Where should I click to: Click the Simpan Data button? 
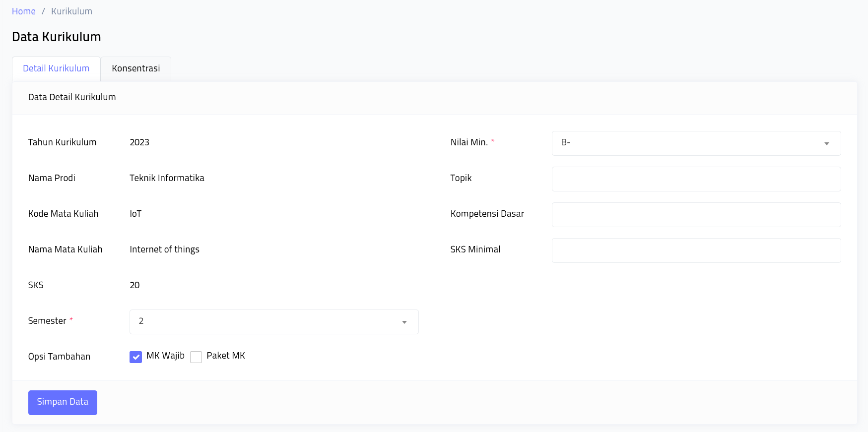pos(63,402)
